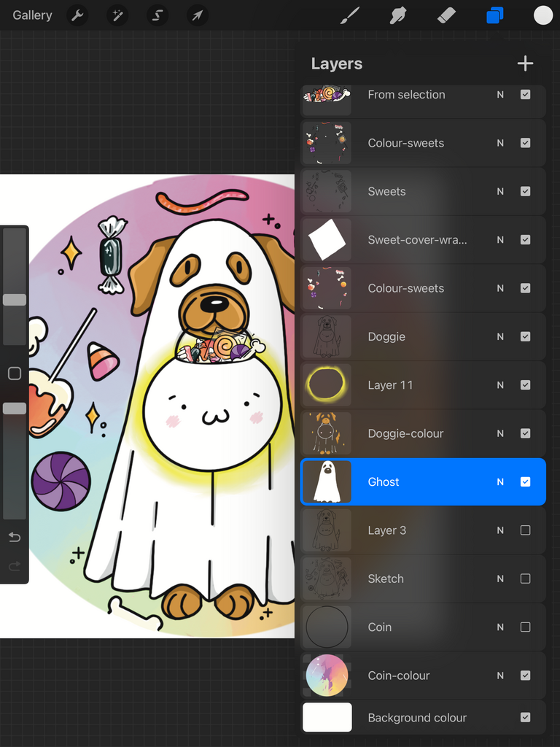The image size is (560, 747).
Task: Open the Adjustments magic wand menu
Action: 117,15
